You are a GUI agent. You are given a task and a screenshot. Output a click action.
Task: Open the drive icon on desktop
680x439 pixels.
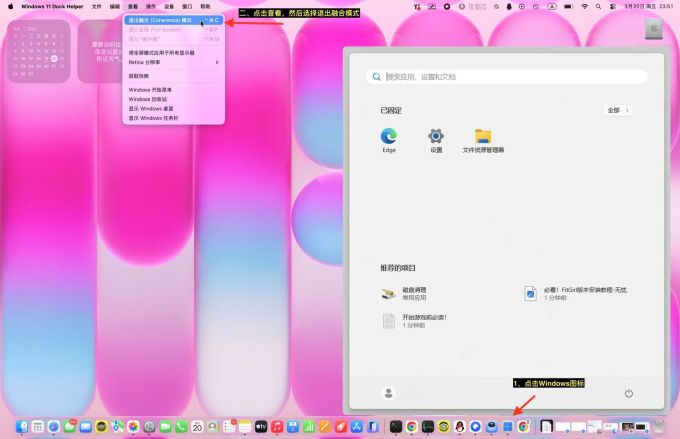click(654, 29)
